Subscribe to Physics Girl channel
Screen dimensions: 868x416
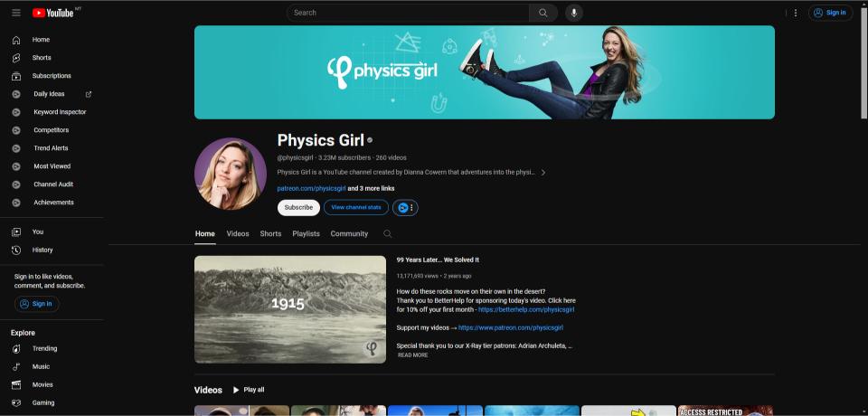pos(298,208)
